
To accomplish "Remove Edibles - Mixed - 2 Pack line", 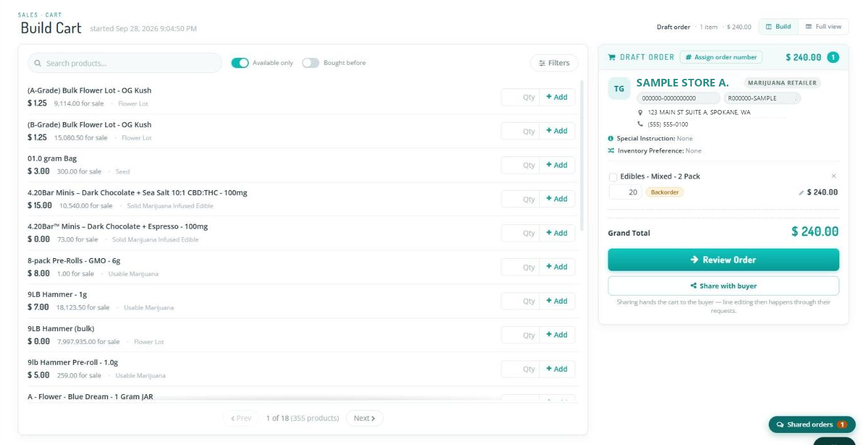I will [x=834, y=176].
